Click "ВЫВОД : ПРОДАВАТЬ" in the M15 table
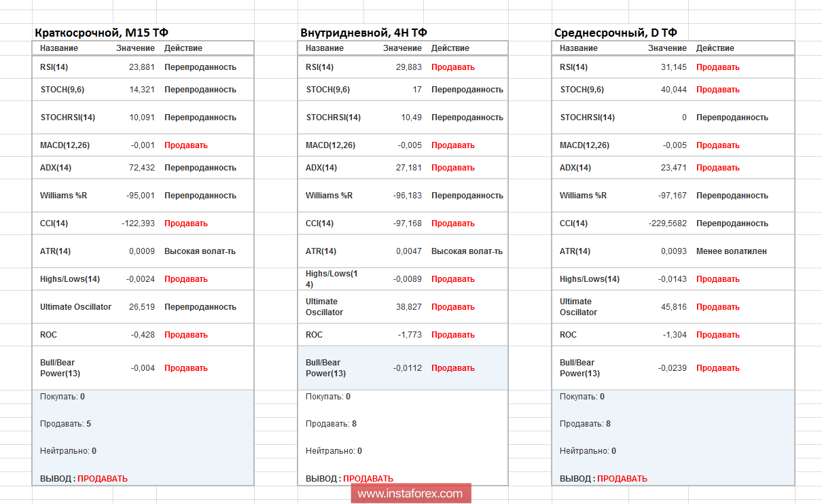 (84, 479)
